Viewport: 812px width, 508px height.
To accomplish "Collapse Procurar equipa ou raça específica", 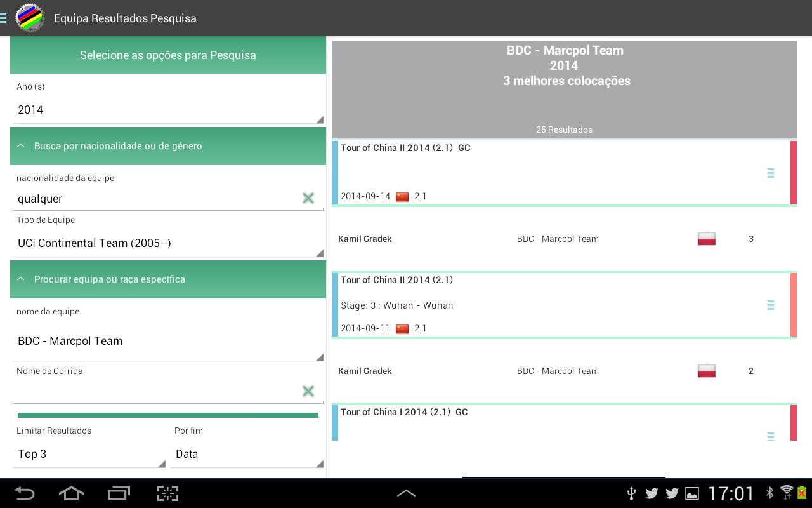I will [168, 279].
